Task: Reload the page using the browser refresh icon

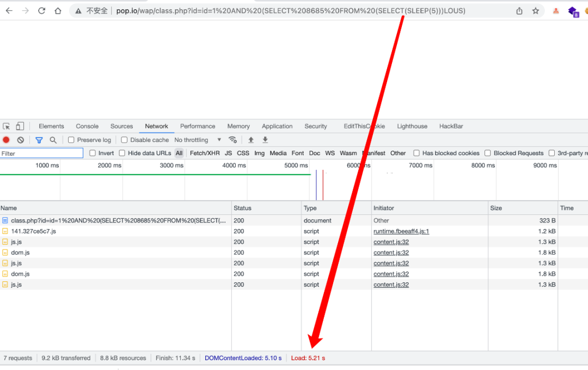Action: point(41,11)
